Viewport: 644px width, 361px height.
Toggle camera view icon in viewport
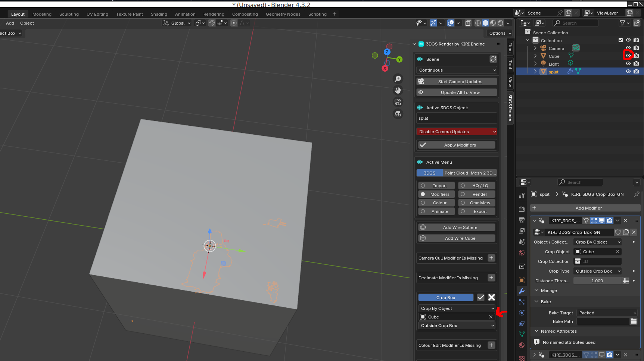coord(398,102)
